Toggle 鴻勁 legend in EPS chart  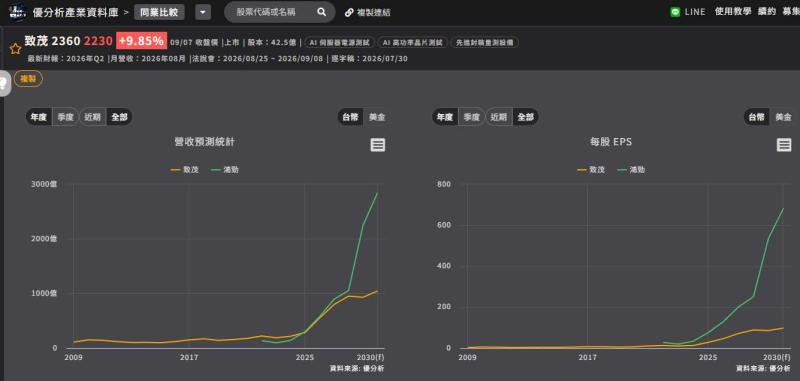click(631, 170)
